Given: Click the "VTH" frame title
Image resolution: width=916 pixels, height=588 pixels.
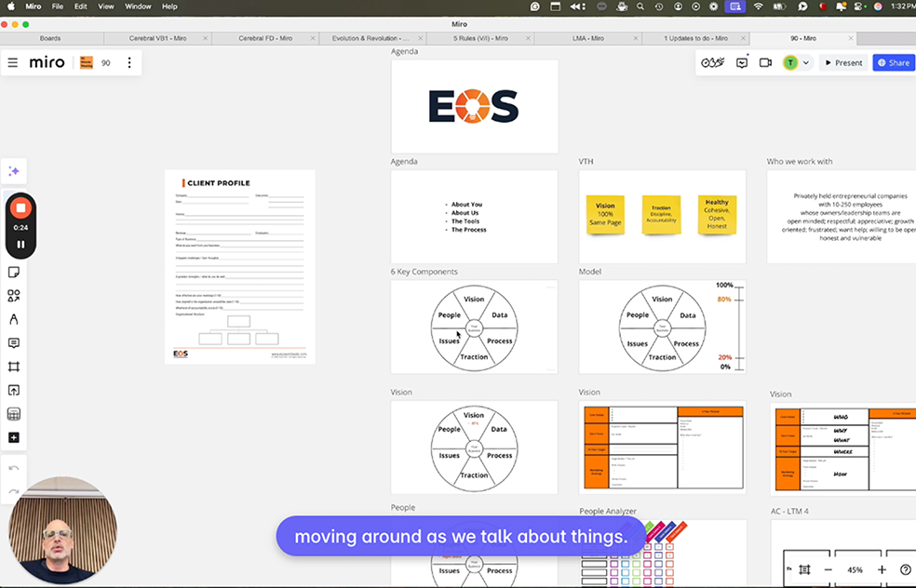Looking at the screenshot, I should coord(586,161).
